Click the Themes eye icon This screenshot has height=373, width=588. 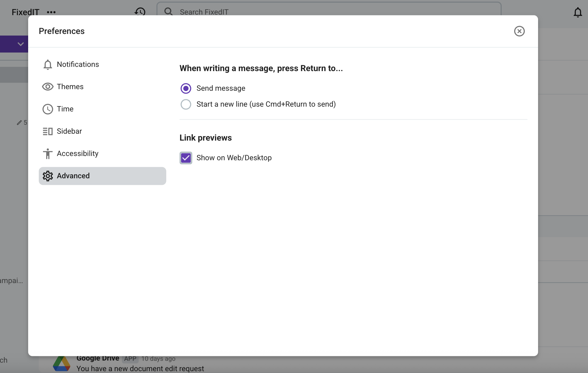(48, 87)
